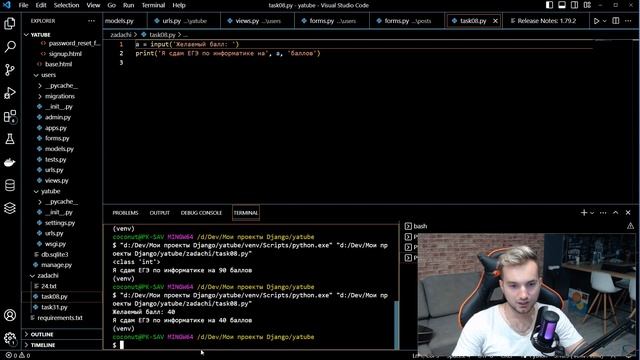Screen dimensions: 640x360
Task: Collapse the users folder
Action: [x=36, y=75]
